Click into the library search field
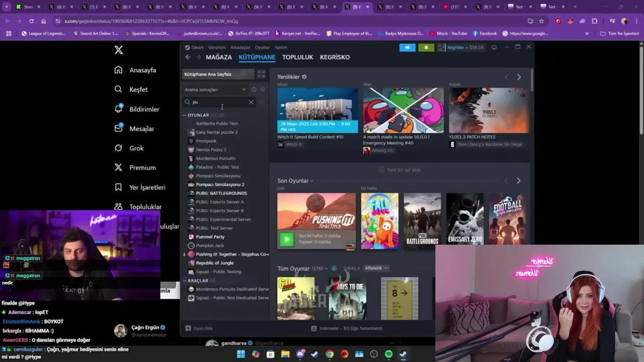The height and width of the screenshot is (362, 644). (x=219, y=102)
